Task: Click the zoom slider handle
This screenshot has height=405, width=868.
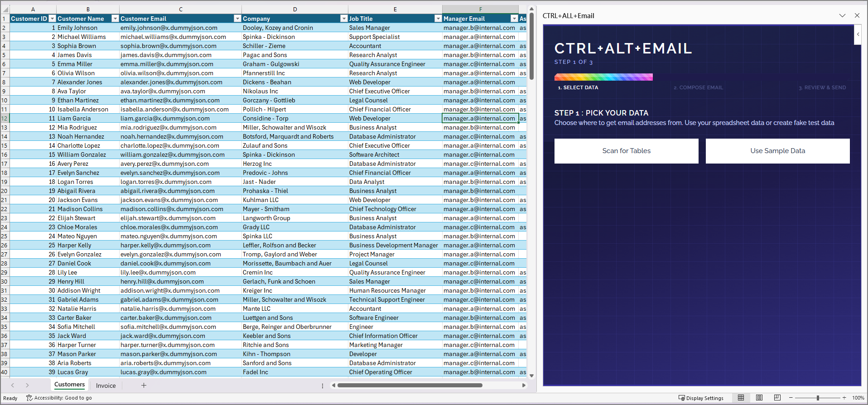Action: (x=818, y=398)
